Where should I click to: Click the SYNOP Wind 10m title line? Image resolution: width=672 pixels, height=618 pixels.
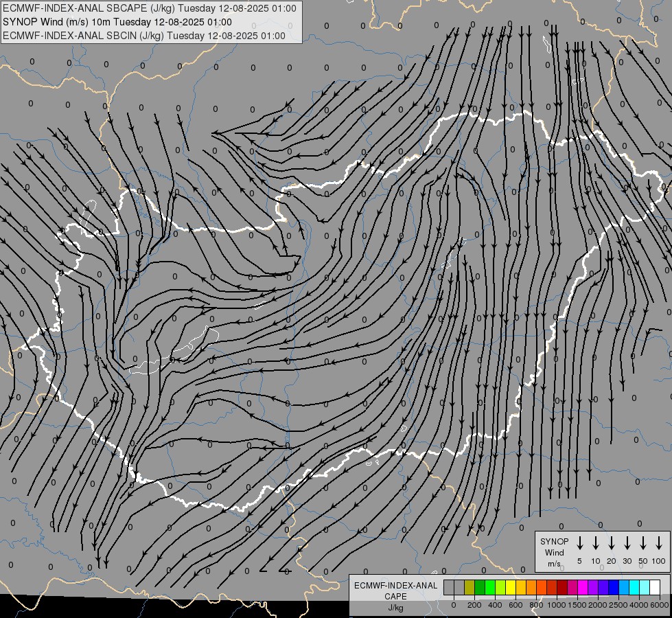click(x=117, y=22)
